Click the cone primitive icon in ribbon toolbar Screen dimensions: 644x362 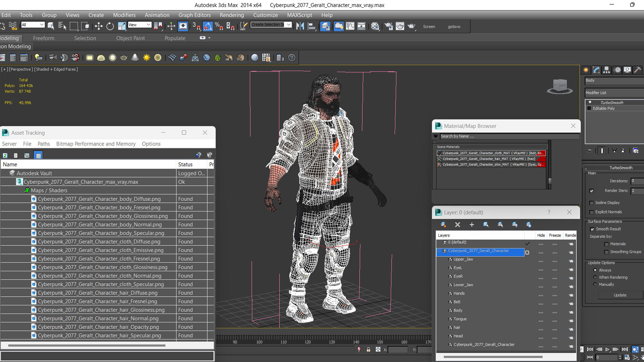point(135,58)
